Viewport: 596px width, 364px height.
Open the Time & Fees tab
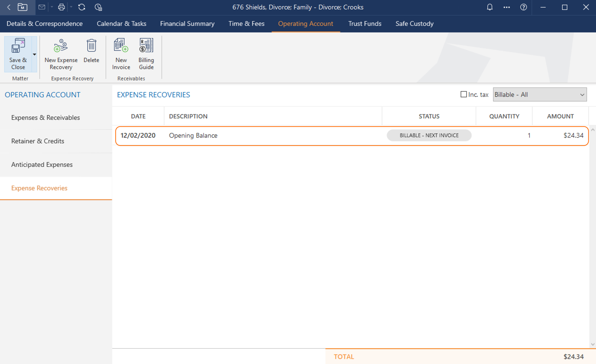246,23
